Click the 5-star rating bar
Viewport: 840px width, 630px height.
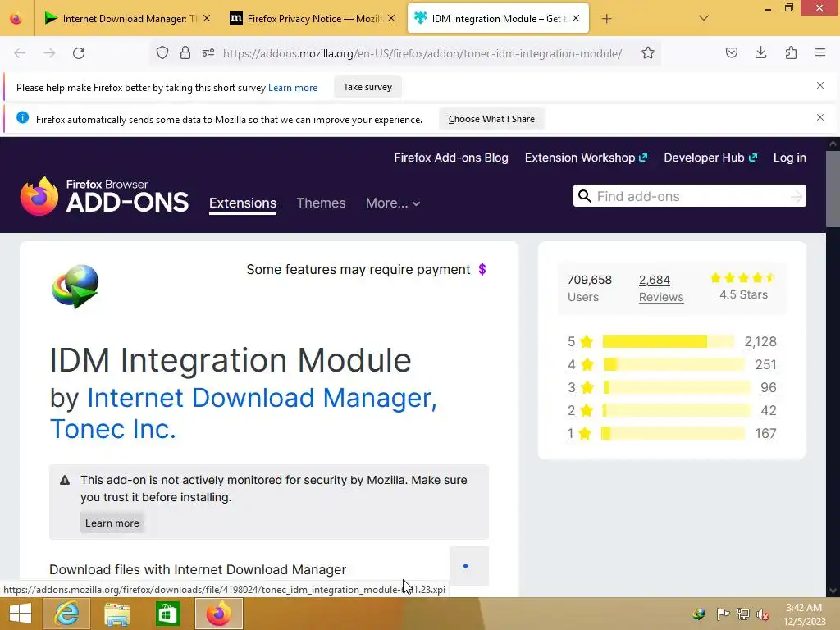pos(668,341)
